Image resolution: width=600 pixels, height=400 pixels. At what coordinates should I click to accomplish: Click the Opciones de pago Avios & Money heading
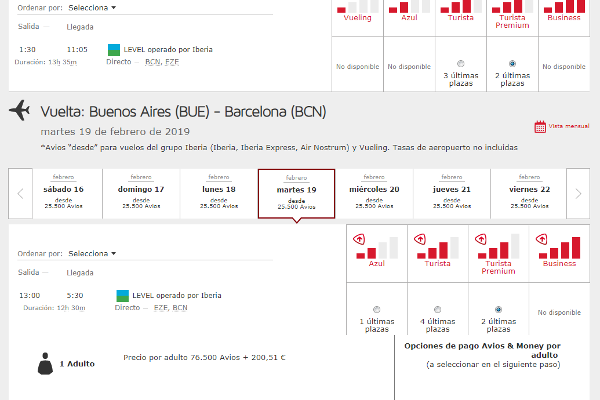pos(483,350)
